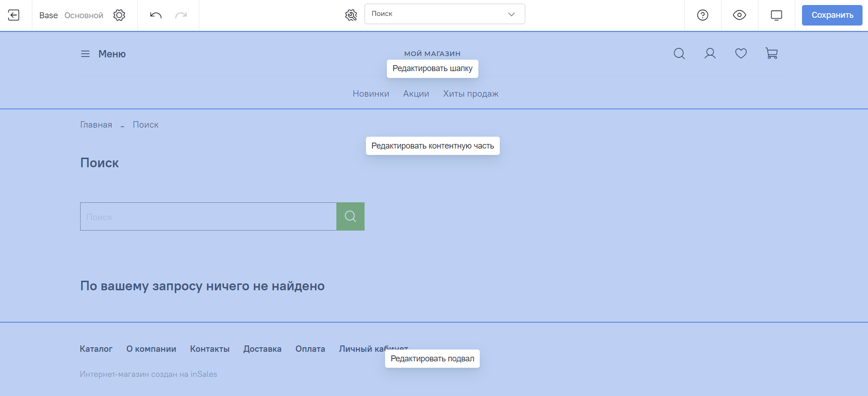This screenshot has height=396, width=868.
Task: Click the Основной theme label
Action: [84, 15]
